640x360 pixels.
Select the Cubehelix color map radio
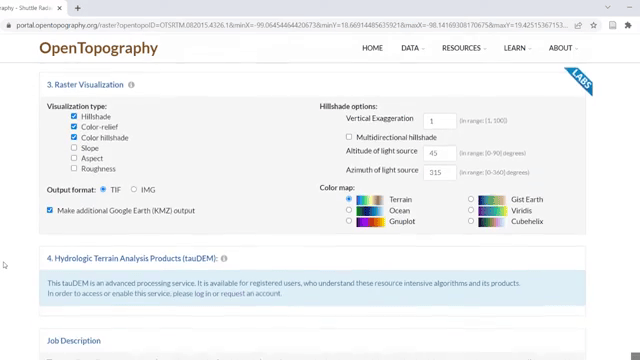471,221
